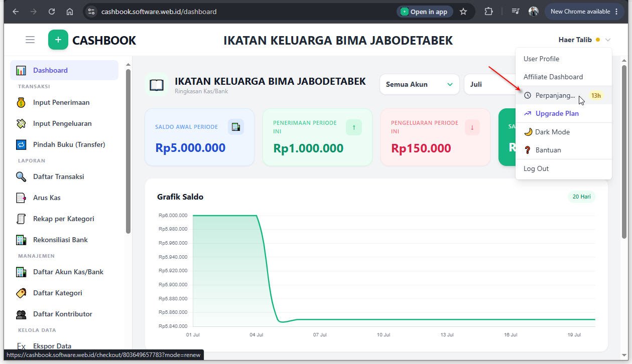Image resolution: width=632 pixels, height=364 pixels.
Task: Click the Daftar Kategori tag icon
Action: [x=21, y=293]
